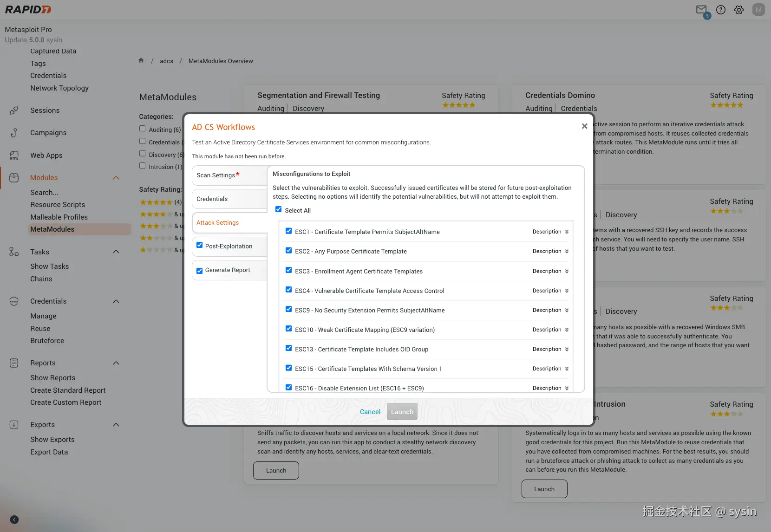Enable the Auditing (6) category filter

[143, 128]
